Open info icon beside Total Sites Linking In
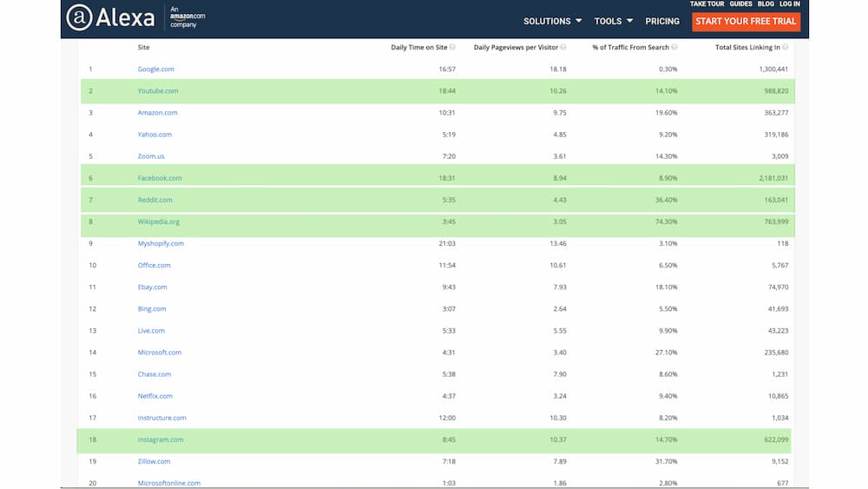The height and width of the screenshot is (489, 868). (785, 47)
